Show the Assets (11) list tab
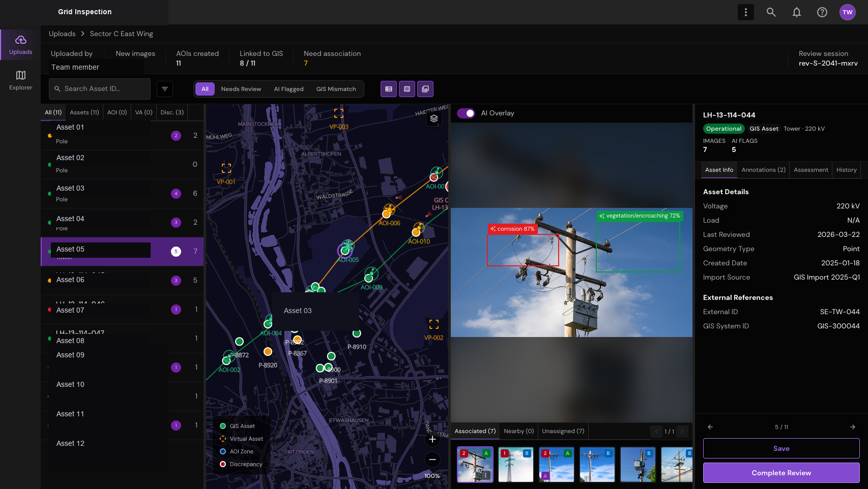The width and height of the screenshot is (868, 489). tap(84, 112)
